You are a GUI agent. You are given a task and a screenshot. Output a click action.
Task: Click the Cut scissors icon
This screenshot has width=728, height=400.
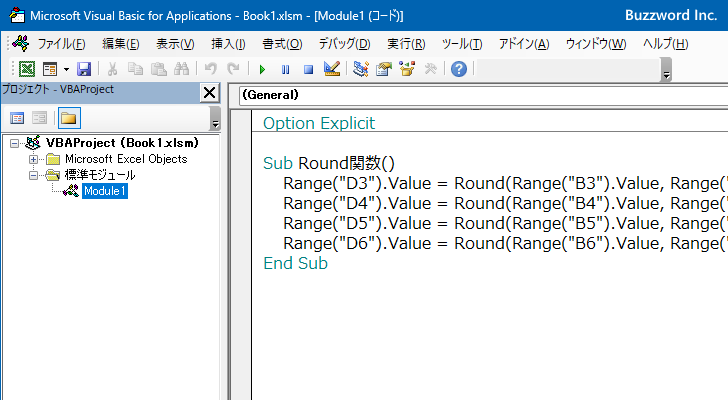[112, 69]
